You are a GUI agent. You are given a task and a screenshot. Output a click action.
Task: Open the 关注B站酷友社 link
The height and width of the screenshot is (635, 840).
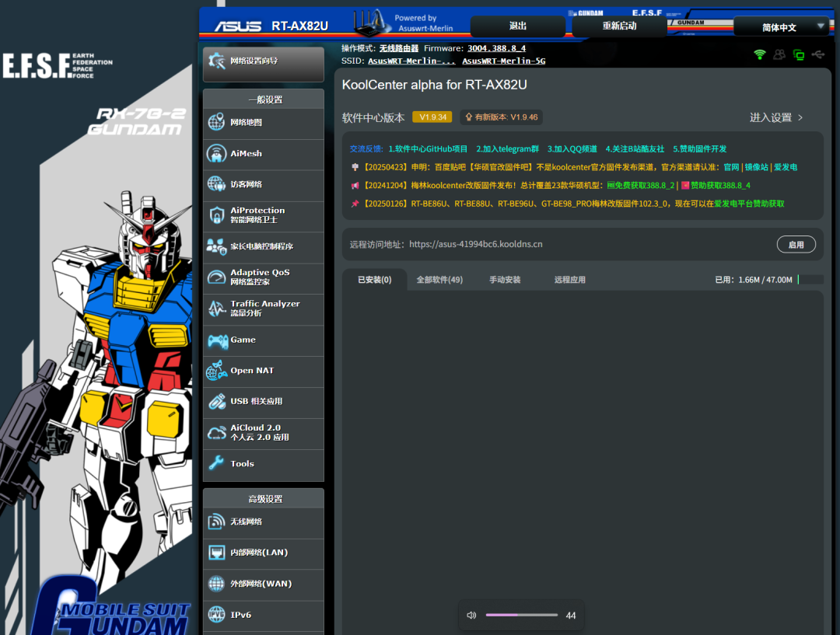(x=635, y=149)
